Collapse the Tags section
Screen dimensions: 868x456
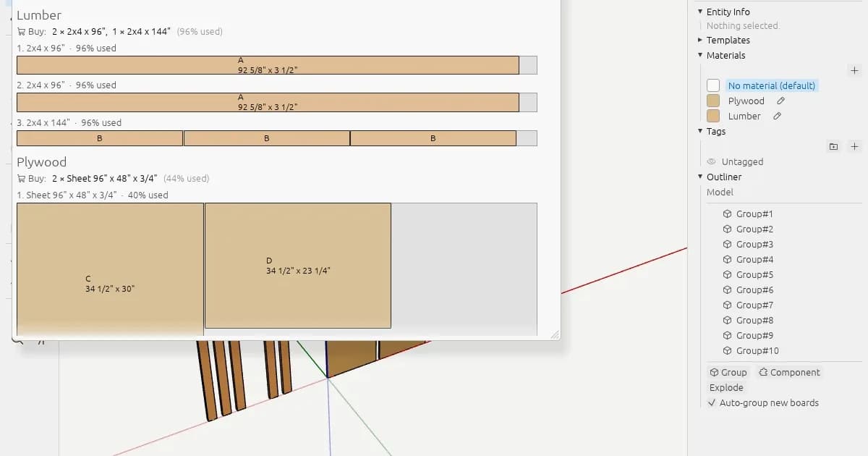click(x=700, y=131)
